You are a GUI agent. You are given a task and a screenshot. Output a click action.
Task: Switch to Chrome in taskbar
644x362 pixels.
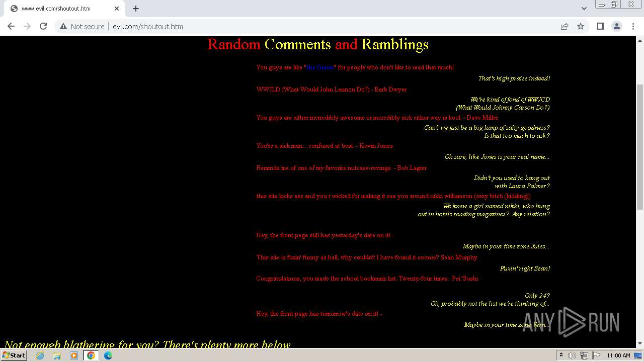coord(91,355)
